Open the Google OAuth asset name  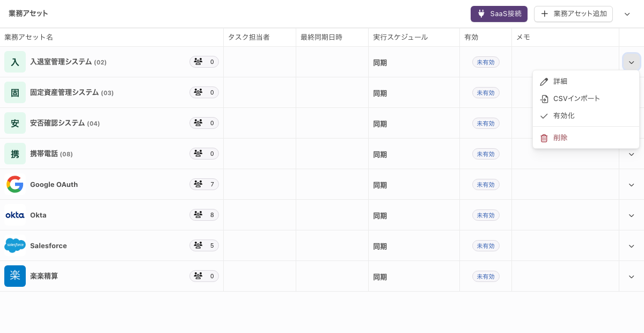(x=54, y=184)
